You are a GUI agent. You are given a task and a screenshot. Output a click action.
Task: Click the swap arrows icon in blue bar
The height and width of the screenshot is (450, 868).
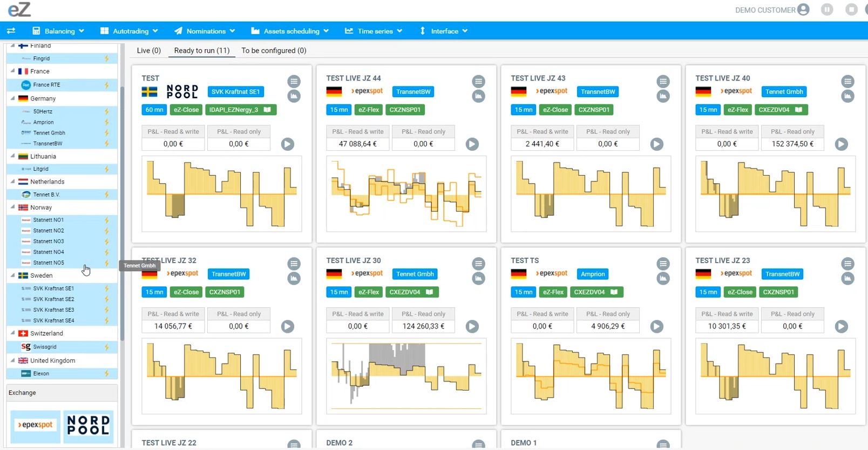[x=11, y=31]
